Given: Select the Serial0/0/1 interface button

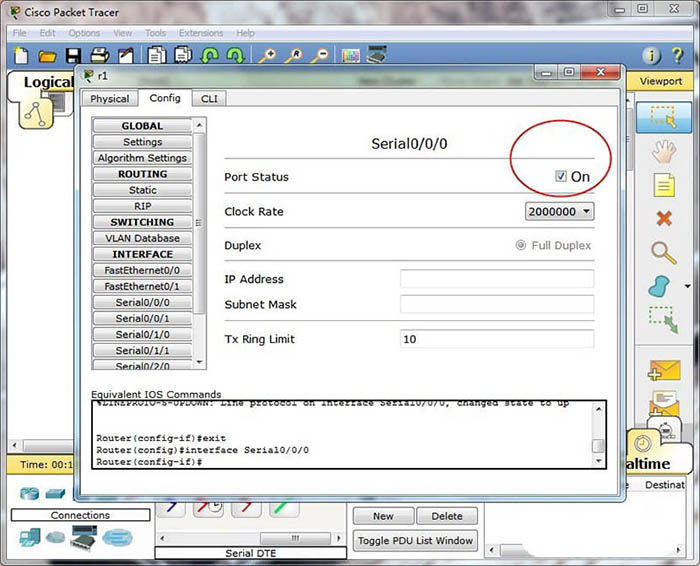Looking at the screenshot, I should 142,319.
